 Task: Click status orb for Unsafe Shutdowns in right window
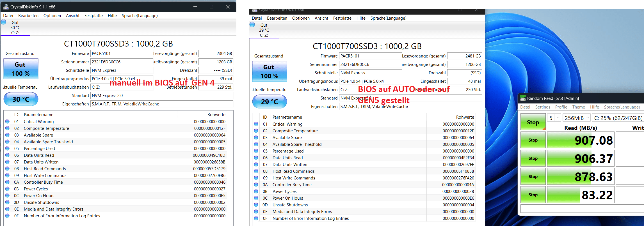256,205
